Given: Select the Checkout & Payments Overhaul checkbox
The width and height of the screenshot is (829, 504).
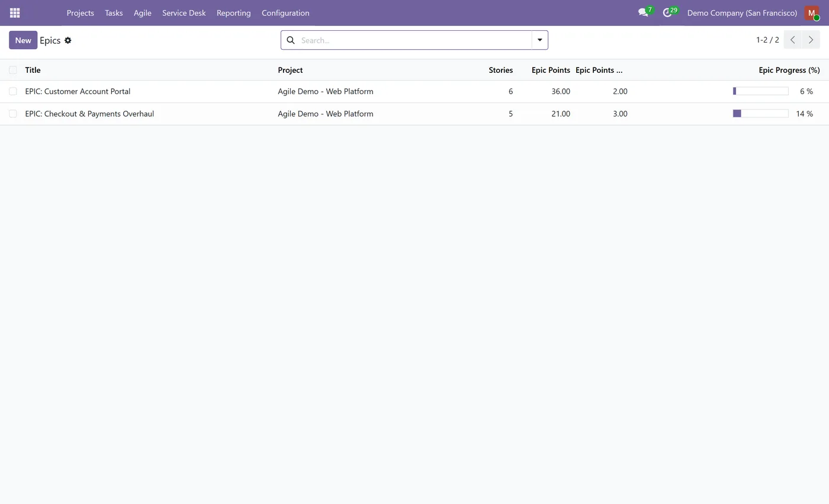Looking at the screenshot, I should (13, 114).
